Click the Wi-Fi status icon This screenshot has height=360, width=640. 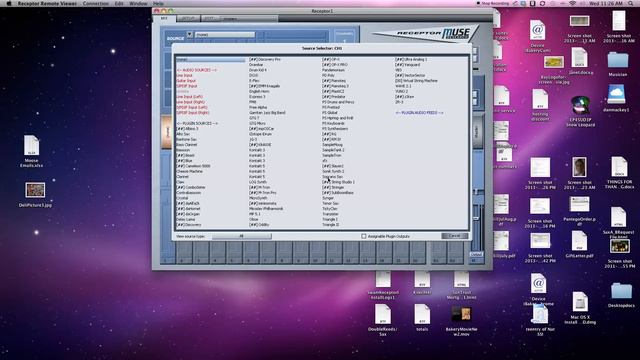572,3
